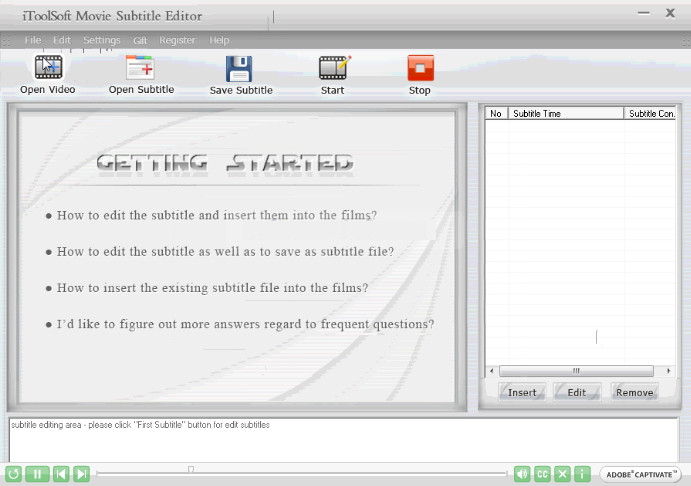Viewport: 691px width, 486px height.
Task: Click the Getting Started heading
Action: tap(225, 164)
